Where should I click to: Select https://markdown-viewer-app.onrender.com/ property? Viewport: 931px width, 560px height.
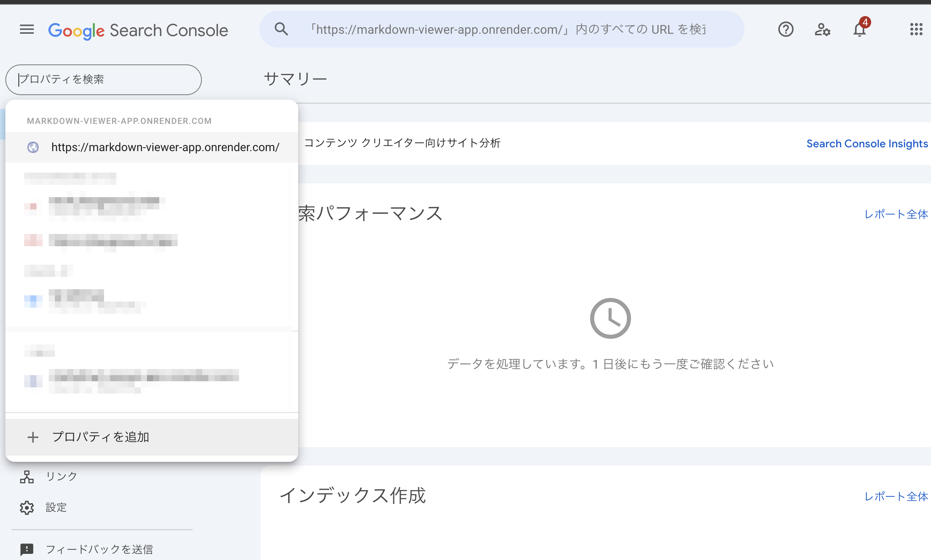(x=152, y=147)
